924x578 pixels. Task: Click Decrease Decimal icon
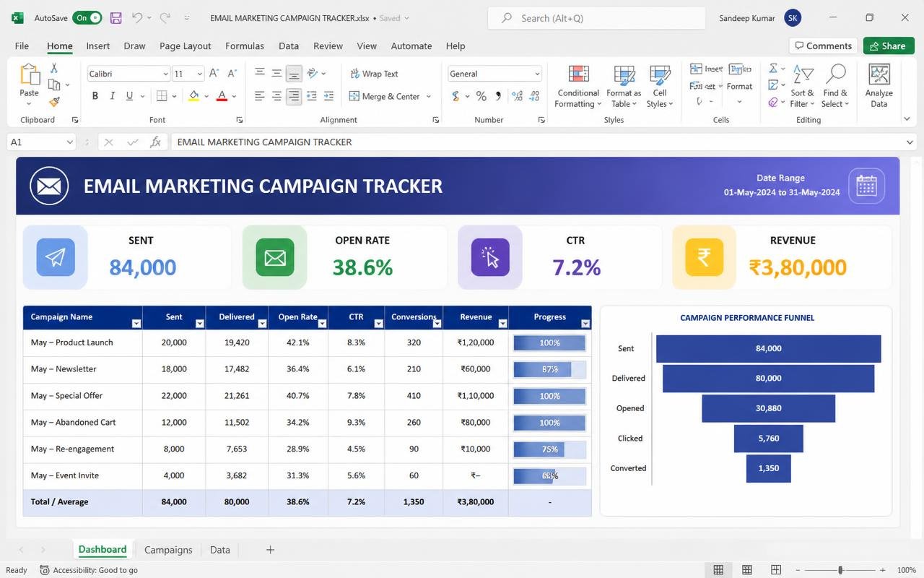535,96
